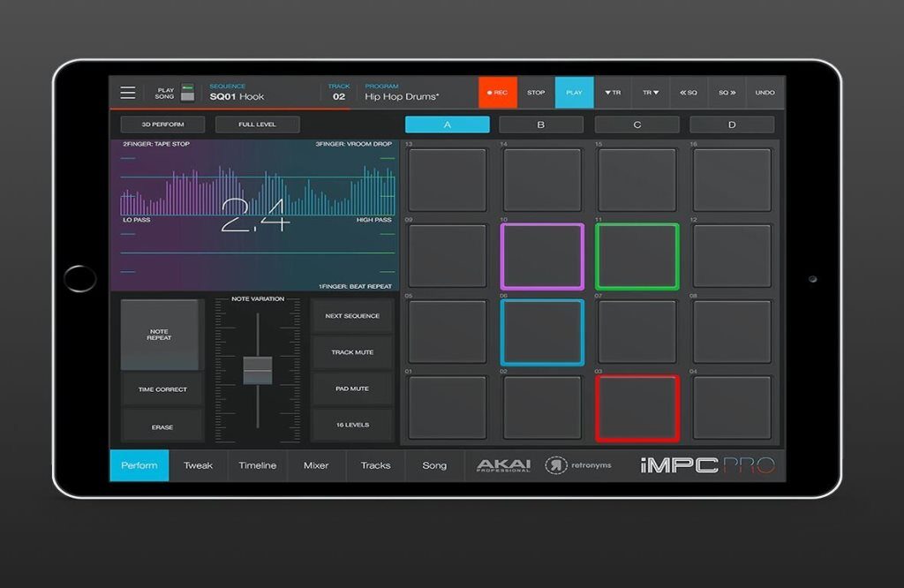Tap drum pad 07
Viewport: 904px width, 588px height.
[637, 332]
